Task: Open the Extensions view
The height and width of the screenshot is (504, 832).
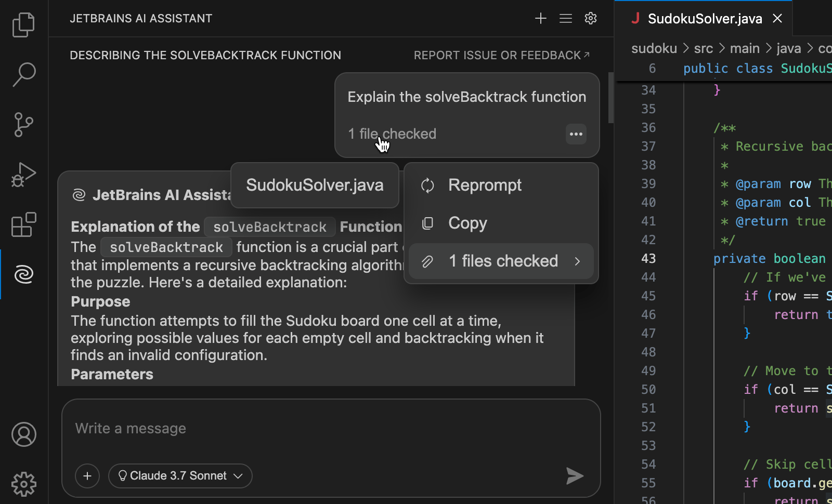Action: click(x=23, y=224)
